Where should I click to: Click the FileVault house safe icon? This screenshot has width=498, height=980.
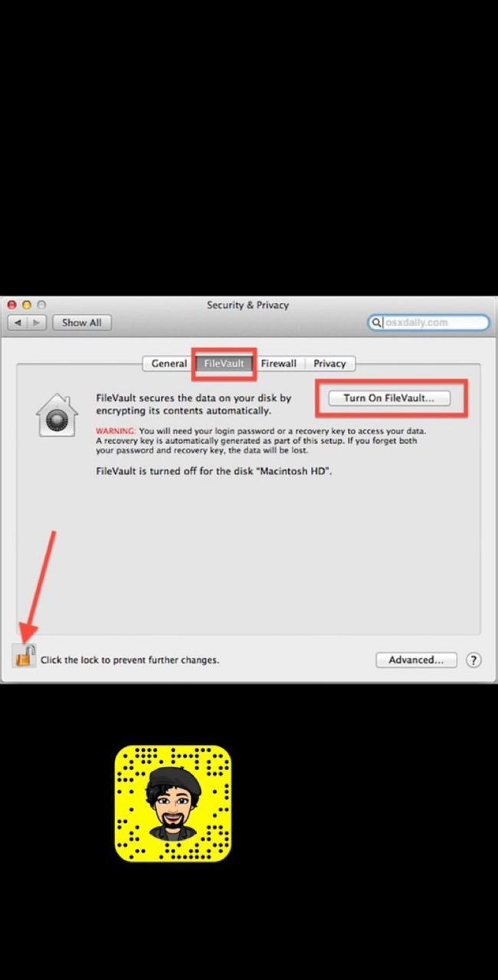tap(57, 416)
